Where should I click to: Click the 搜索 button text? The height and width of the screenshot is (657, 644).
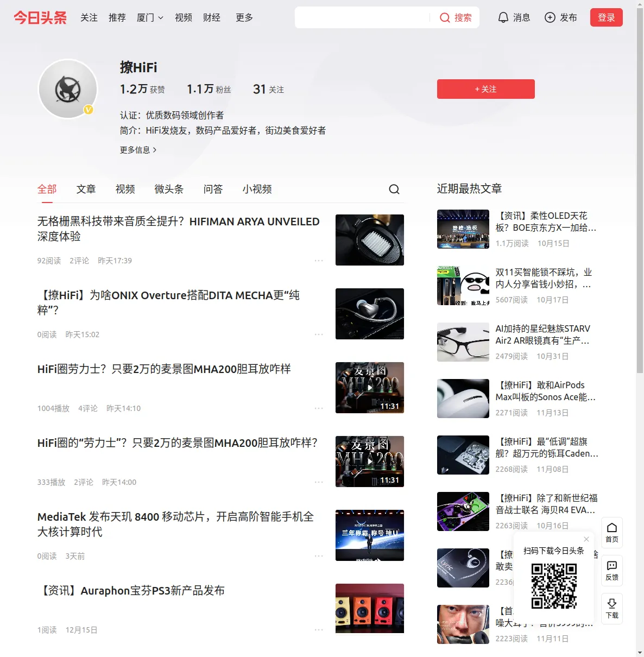(463, 17)
